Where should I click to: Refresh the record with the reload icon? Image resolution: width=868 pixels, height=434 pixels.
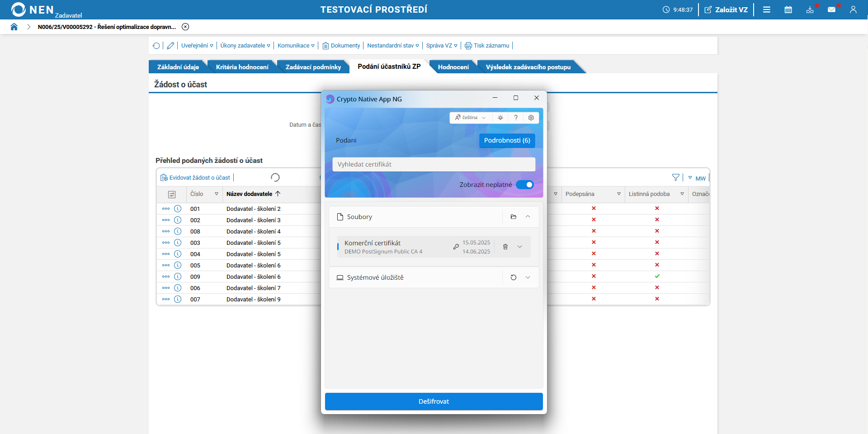[156, 46]
